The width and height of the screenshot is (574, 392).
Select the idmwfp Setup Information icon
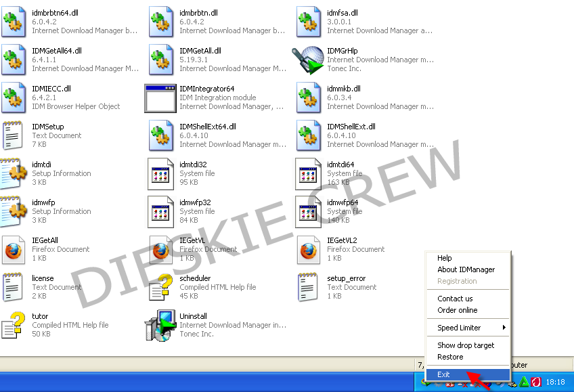14,211
